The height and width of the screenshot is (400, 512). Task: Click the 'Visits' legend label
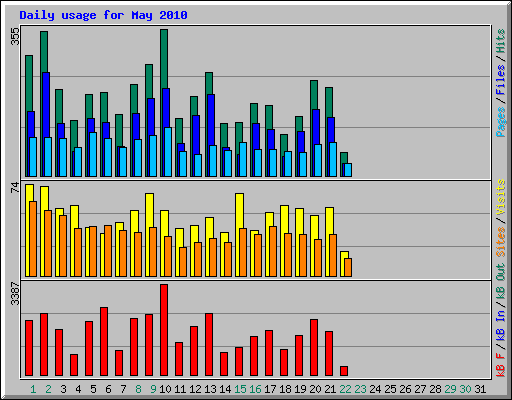501,198
